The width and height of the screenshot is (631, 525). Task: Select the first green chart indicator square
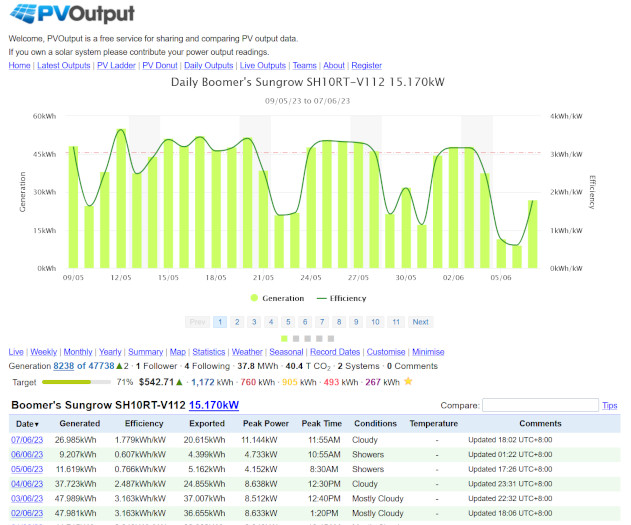pos(285,339)
